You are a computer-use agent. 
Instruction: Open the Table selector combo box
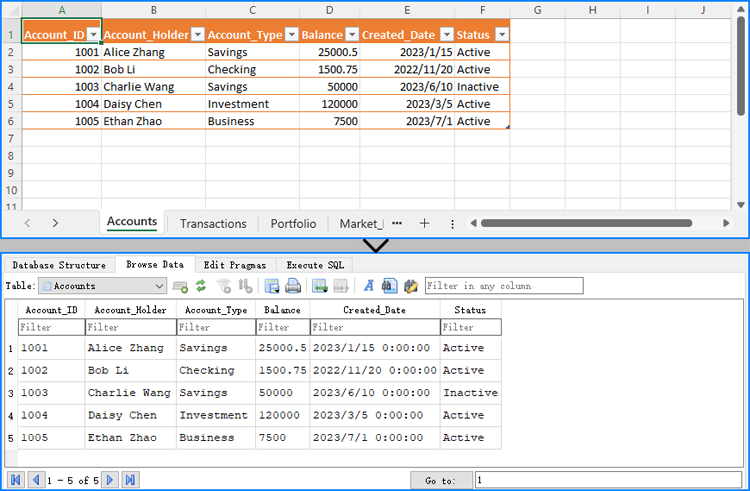tap(102, 286)
